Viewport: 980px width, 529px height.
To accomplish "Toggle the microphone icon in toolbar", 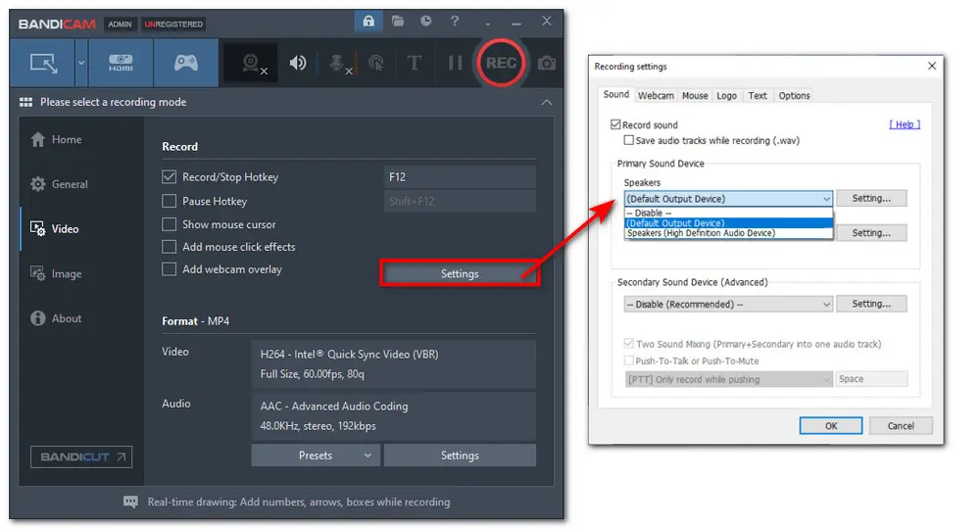I will (338, 63).
